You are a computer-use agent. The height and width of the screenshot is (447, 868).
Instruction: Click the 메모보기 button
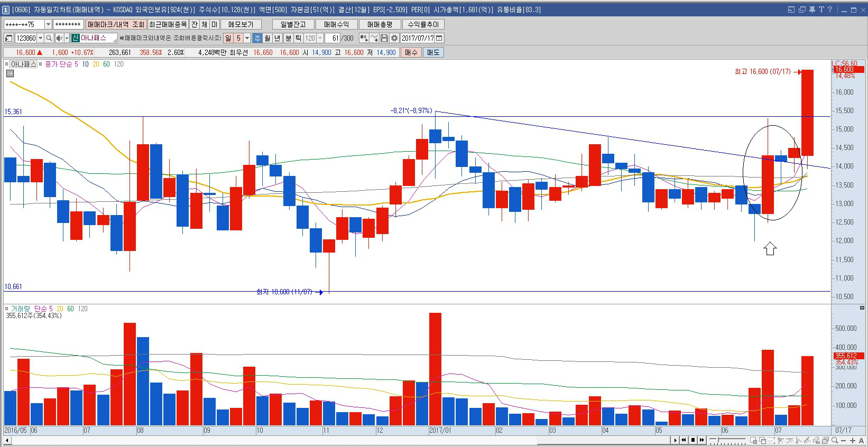[x=241, y=24]
